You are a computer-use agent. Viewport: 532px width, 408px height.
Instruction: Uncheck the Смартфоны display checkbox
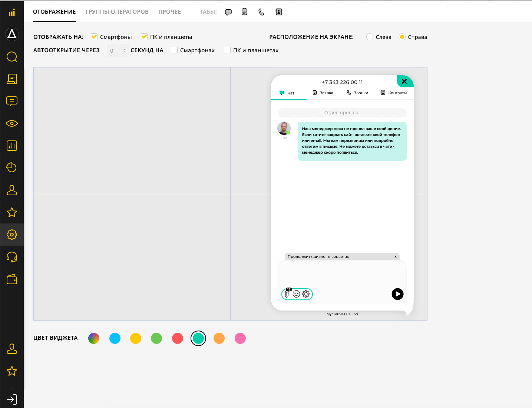[x=94, y=37]
